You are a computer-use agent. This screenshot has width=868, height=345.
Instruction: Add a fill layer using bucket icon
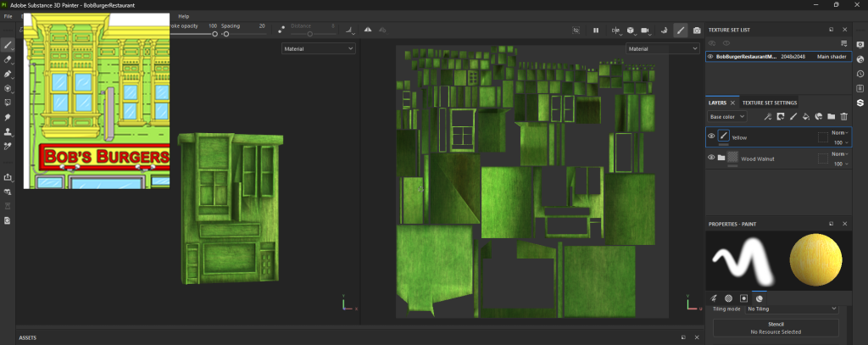(806, 116)
